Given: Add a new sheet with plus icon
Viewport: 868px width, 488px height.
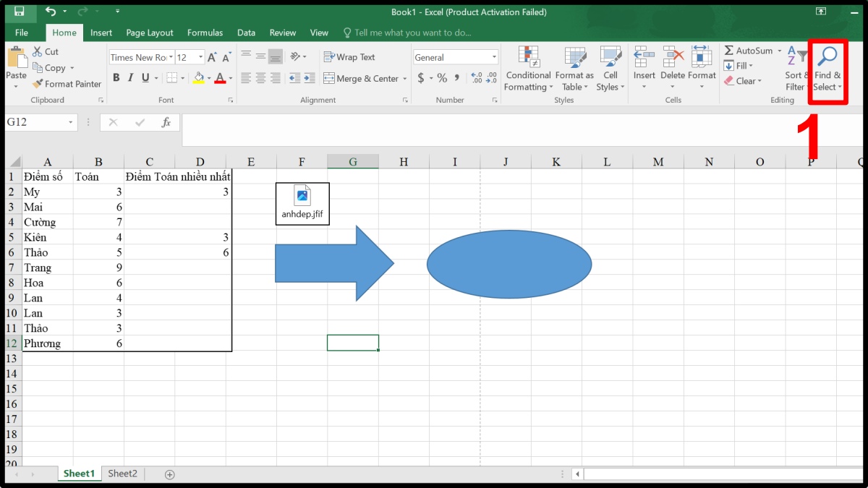Looking at the screenshot, I should [x=170, y=474].
